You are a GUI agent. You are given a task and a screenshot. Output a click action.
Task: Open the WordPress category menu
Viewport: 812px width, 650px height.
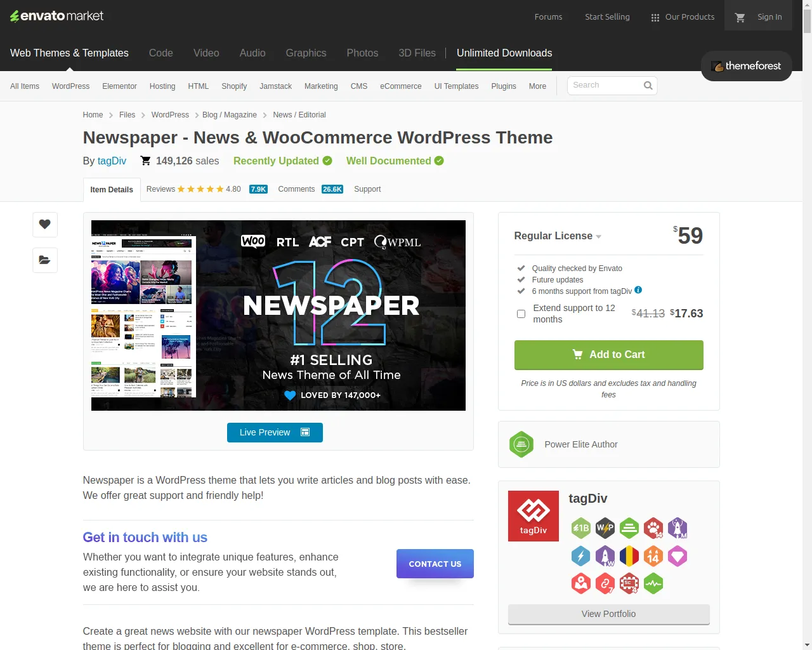pyautogui.click(x=70, y=86)
